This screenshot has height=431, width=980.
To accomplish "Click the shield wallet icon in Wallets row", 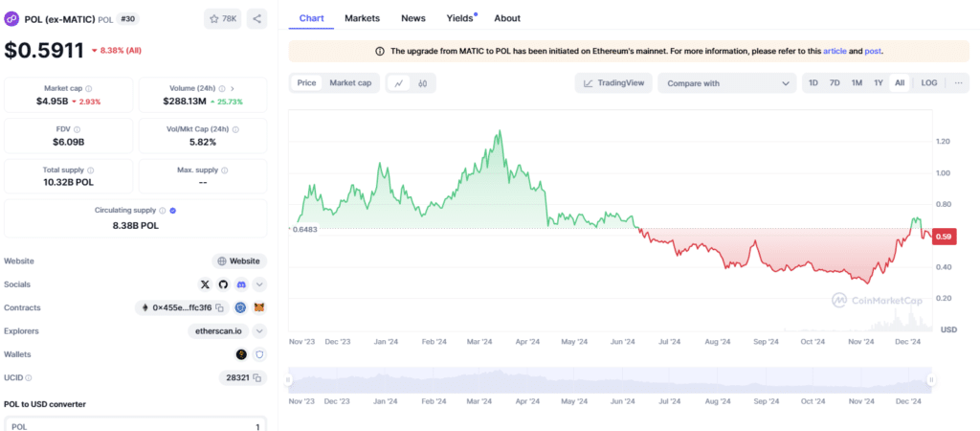I will click(x=259, y=354).
